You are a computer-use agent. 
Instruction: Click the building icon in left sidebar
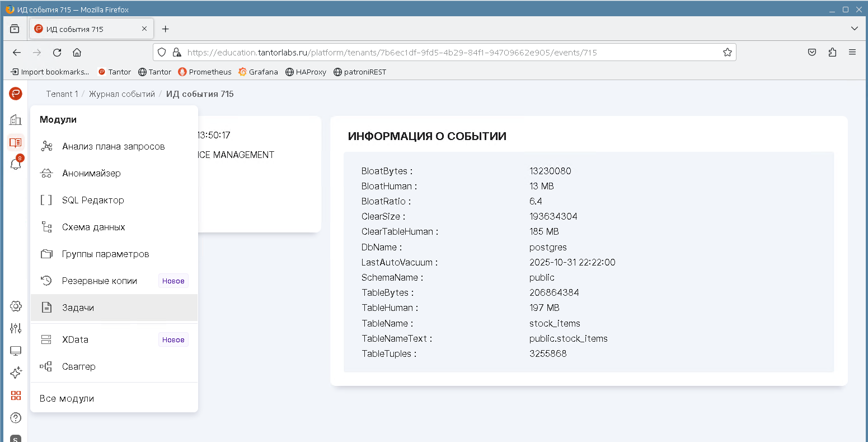[16, 119]
